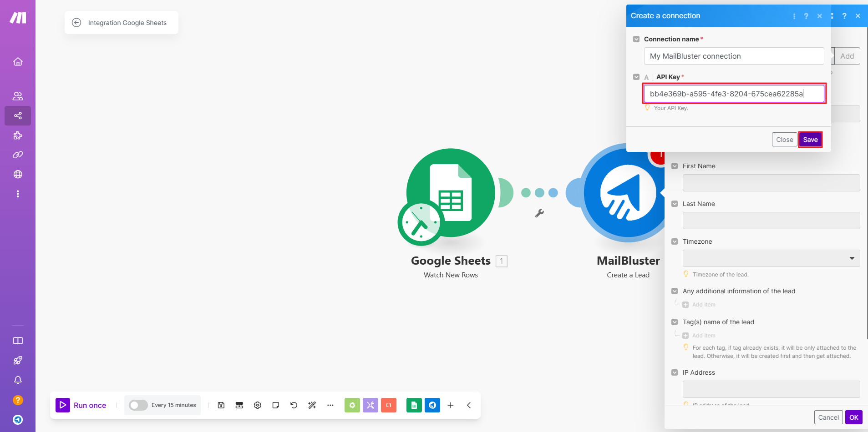Click the Save button in connection dialog
868x432 pixels.
(810, 140)
